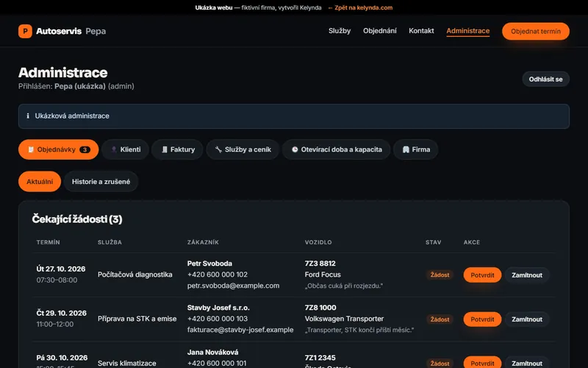Go to Služby a ceník tab
Image resolution: width=588 pixels, height=368 pixels.
(x=243, y=149)
